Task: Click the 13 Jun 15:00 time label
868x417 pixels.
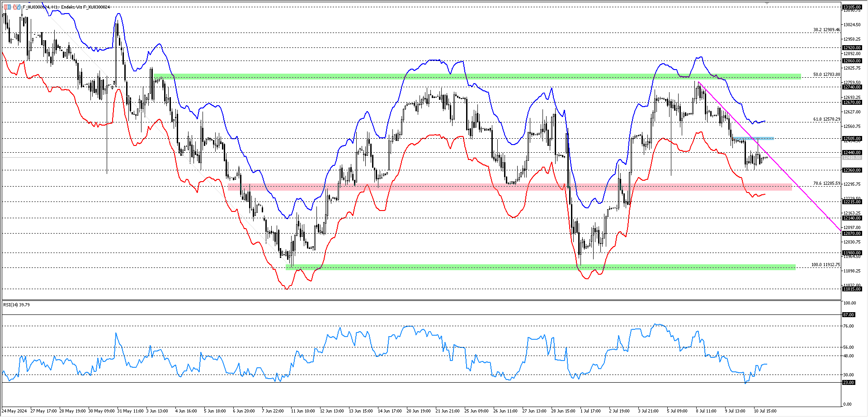Action: [361, 411]
